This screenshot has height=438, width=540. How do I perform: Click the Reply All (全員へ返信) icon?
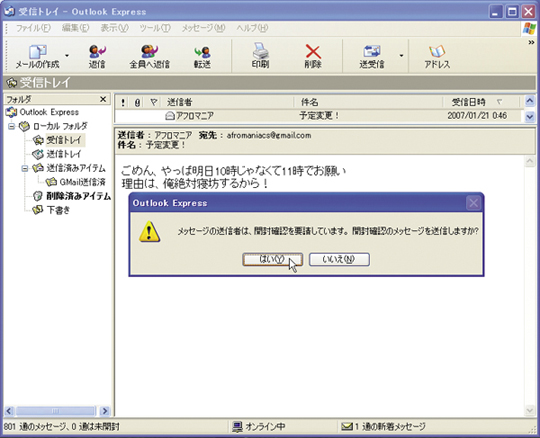[149, 52]
